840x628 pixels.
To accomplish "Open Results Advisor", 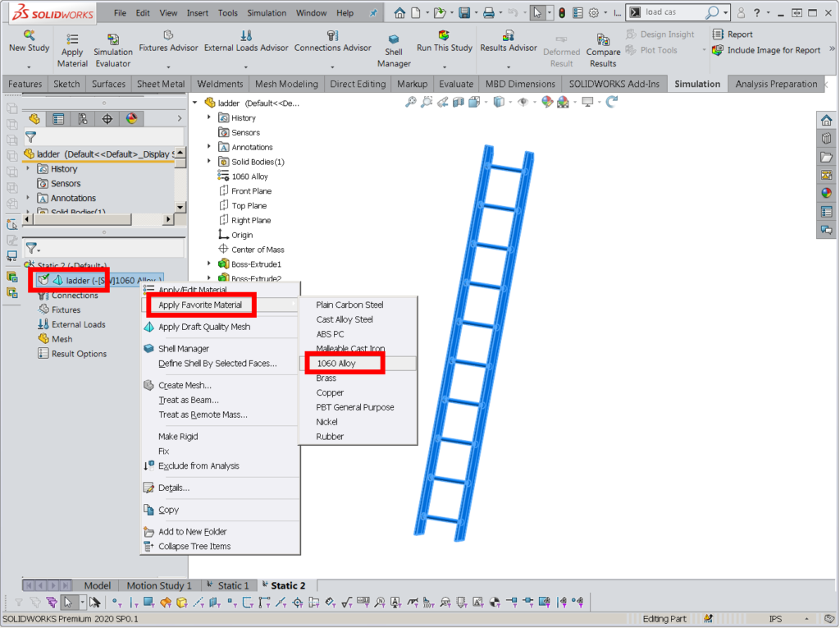I will click(509, 42).
